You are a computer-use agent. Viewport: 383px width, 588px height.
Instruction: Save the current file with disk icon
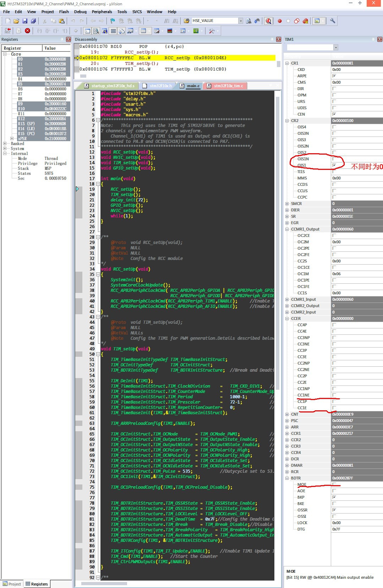(x=25, y=21)
